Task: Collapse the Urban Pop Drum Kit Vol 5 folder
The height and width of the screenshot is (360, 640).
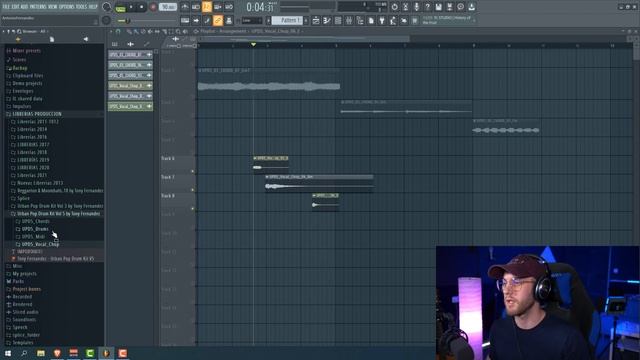Action: tap(58, 213)
